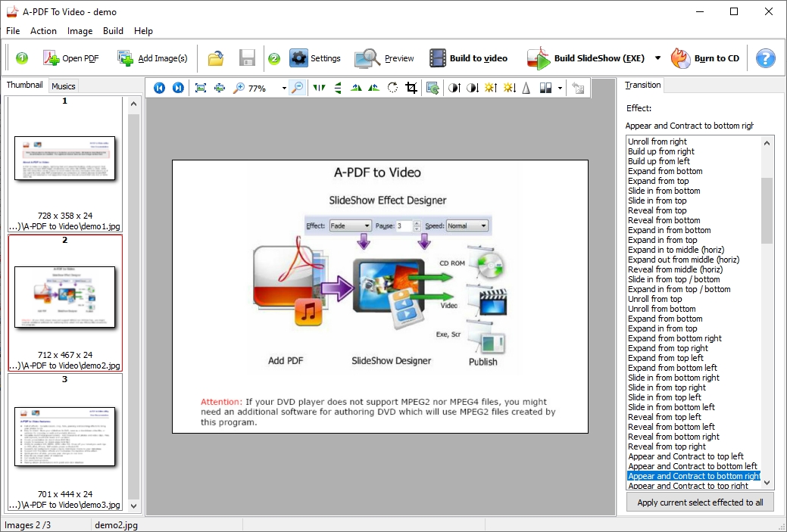Click Apply current select effected to all
The width and height of the screenshot is (787, 532).
pos(700,502)
